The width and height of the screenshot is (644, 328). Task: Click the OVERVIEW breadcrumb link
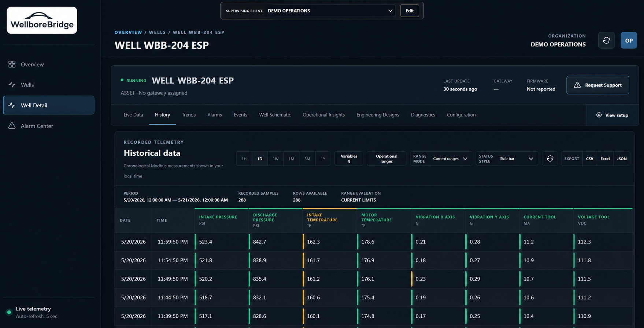(x=128, y=32)
